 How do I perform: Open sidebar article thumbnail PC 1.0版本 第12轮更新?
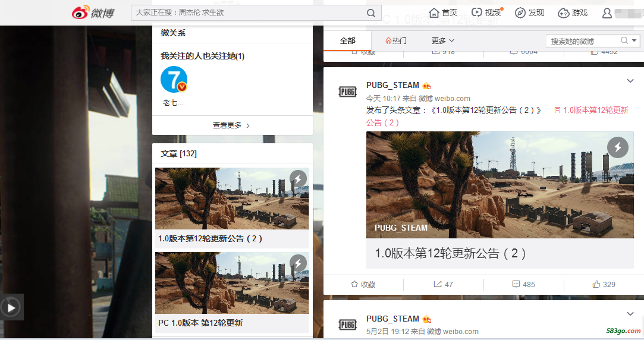tap(232, 283)
